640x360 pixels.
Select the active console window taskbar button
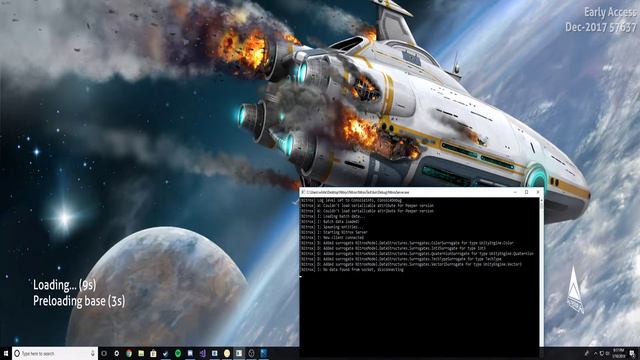click(x=239, y=353)
